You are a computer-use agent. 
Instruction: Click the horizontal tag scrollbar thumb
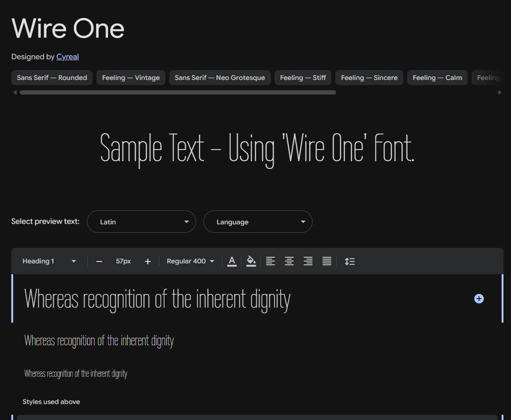click(178, 93)
